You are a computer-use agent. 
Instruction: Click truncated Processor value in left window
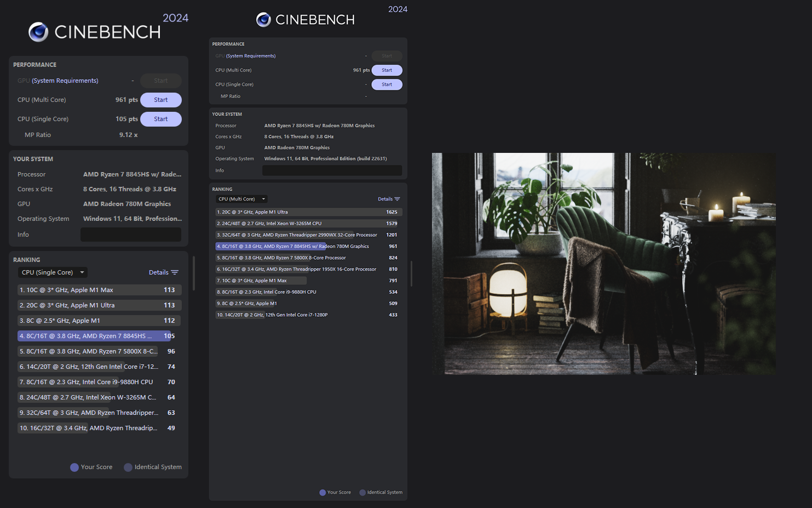point(132,174)
